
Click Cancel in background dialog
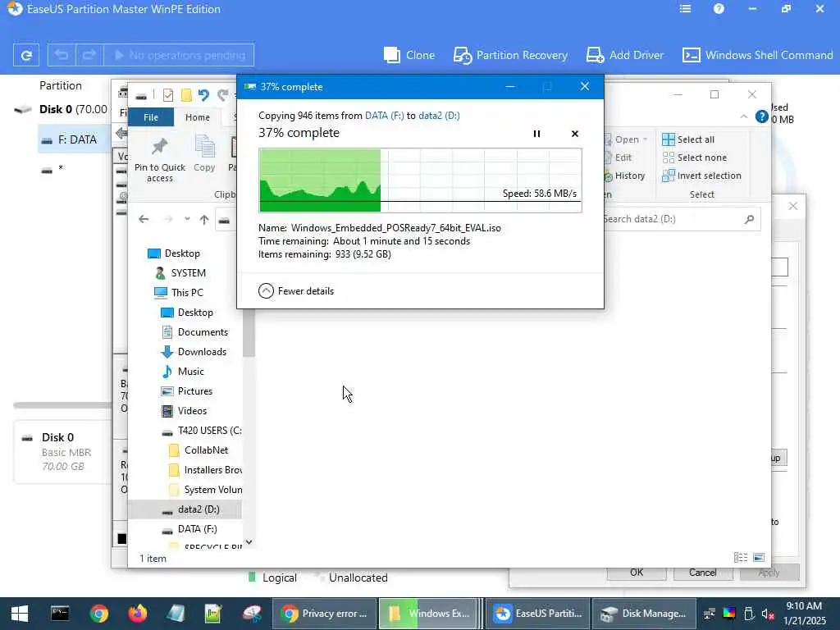702,573
